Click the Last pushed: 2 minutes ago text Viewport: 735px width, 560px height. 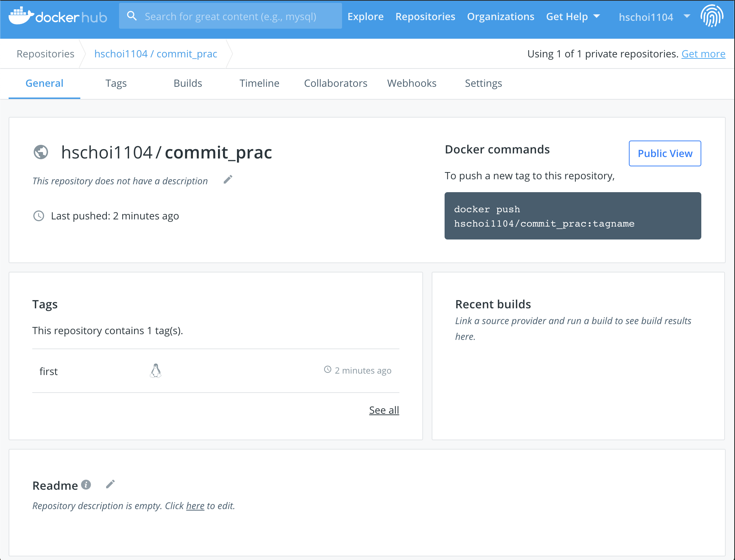115,216
